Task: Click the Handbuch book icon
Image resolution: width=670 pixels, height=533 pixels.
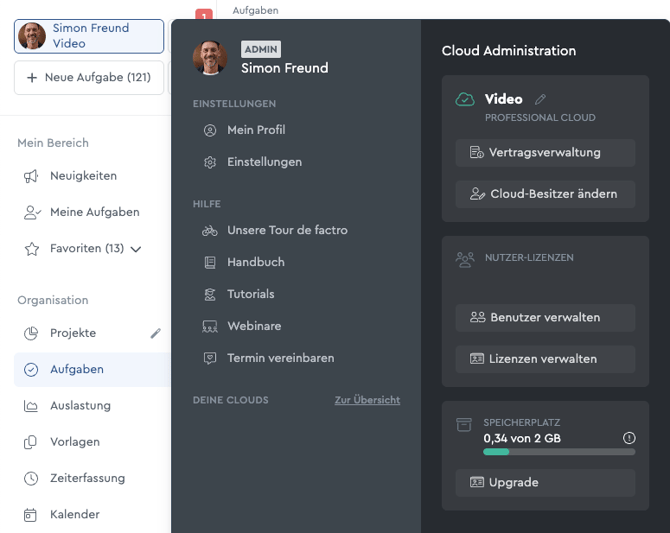Action: pos(210,262)
